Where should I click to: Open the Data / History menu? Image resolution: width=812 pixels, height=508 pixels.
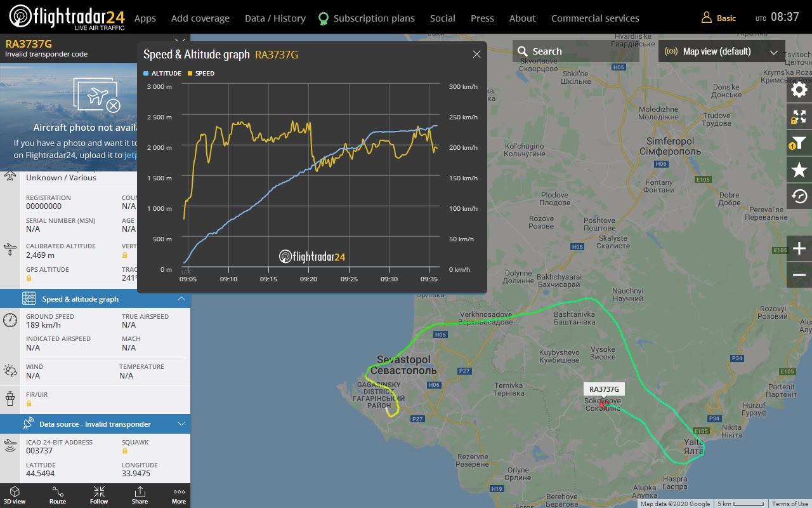pyautogui.click(x=275, y=18)
